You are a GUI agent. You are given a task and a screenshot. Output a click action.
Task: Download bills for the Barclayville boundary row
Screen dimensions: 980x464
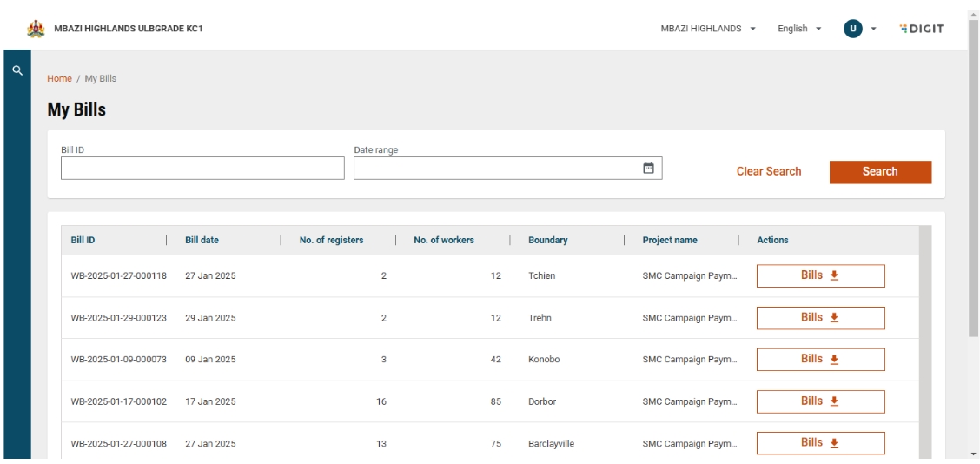(820, 443)
